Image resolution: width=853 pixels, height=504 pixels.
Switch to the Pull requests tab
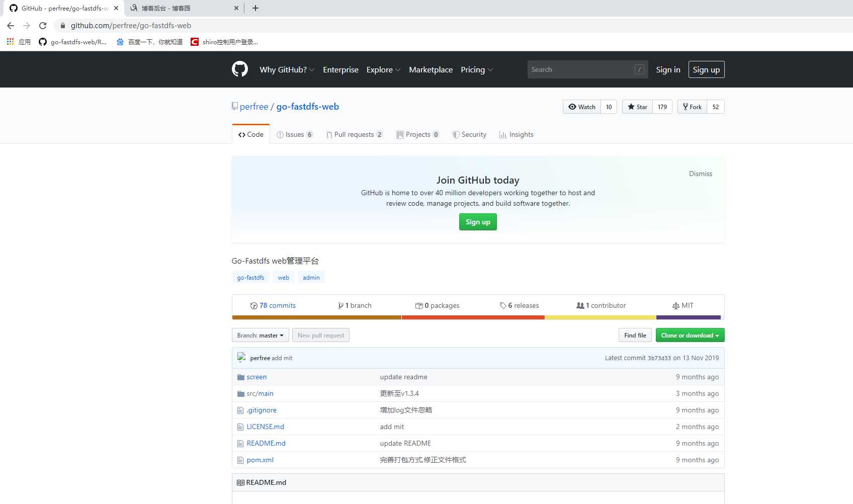click(x=354, y=134)
